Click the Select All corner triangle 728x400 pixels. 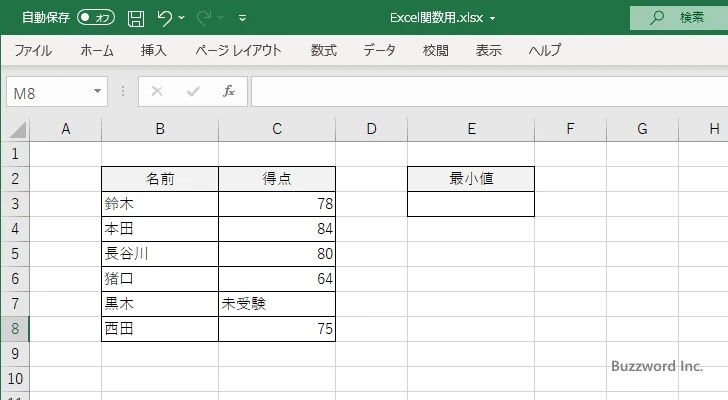16,129
